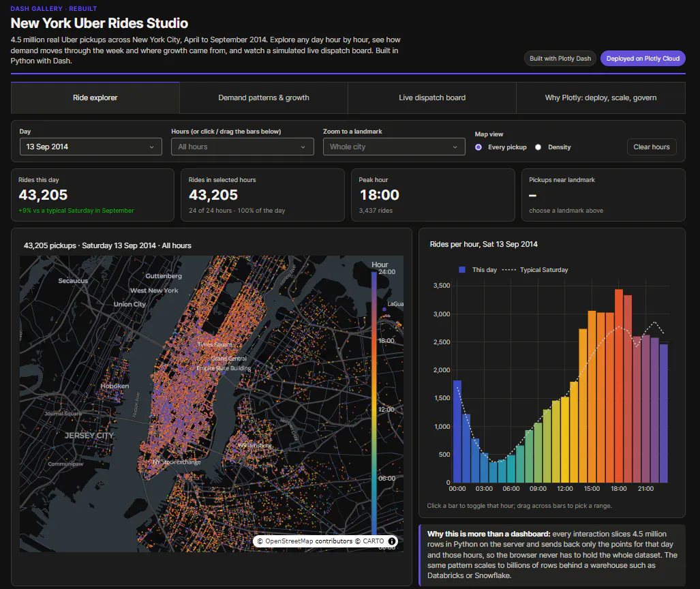Click the 'choose a landmark above' hint

point(566,211)
